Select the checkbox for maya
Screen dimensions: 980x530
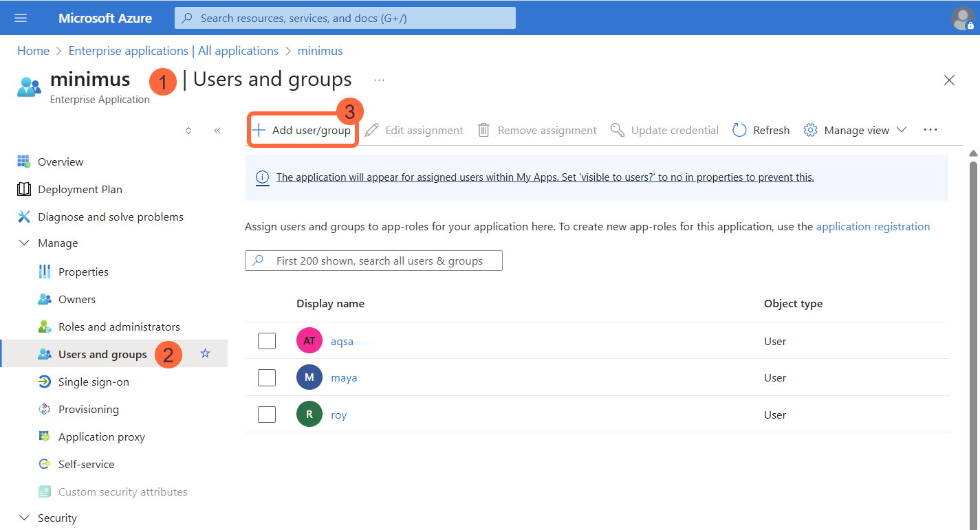click(267, 377)
